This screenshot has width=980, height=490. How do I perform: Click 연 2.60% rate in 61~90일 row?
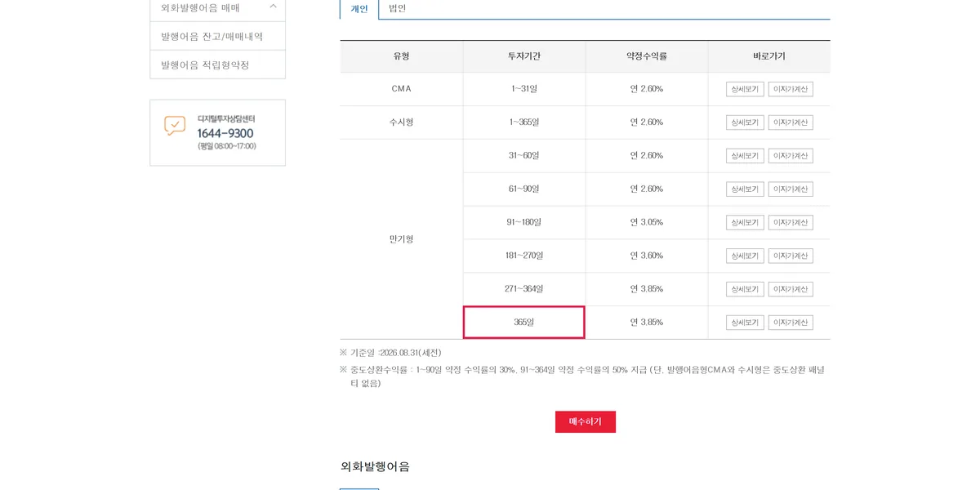tap(647, 189)
